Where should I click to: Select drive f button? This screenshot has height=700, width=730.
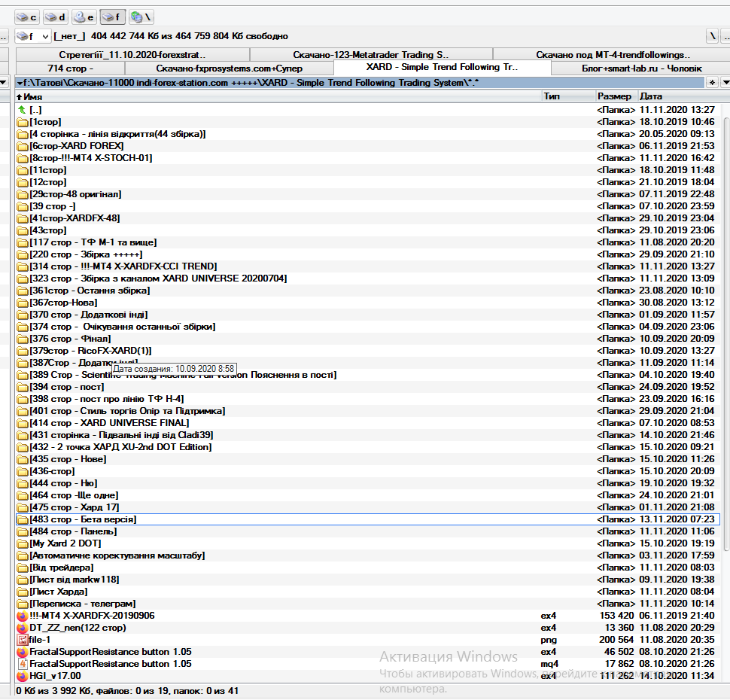(112, 17)
